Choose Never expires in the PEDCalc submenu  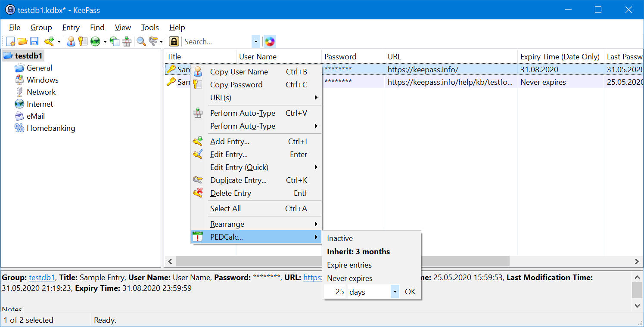(x=371, y=278)
